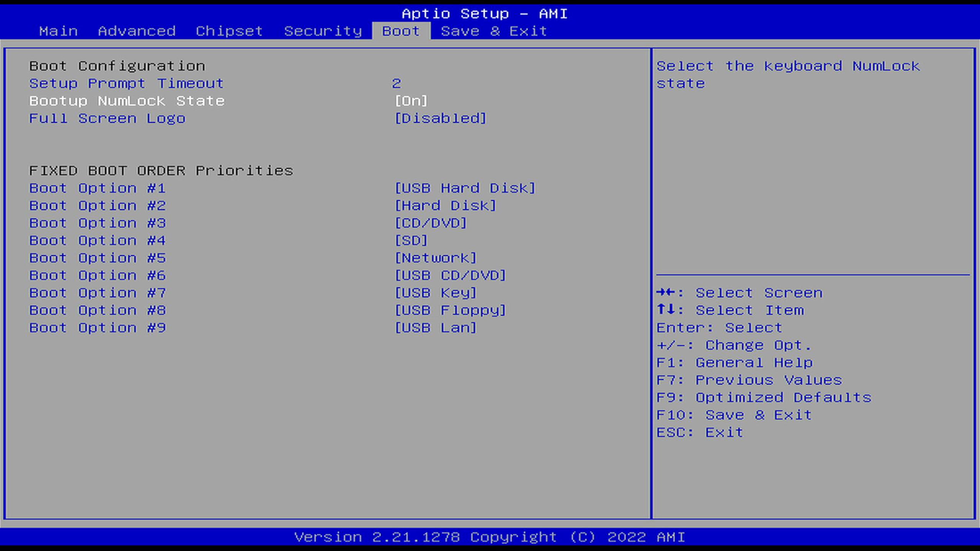Go to the Security tab
Screen dimensions: 980x551
(323, 31)
